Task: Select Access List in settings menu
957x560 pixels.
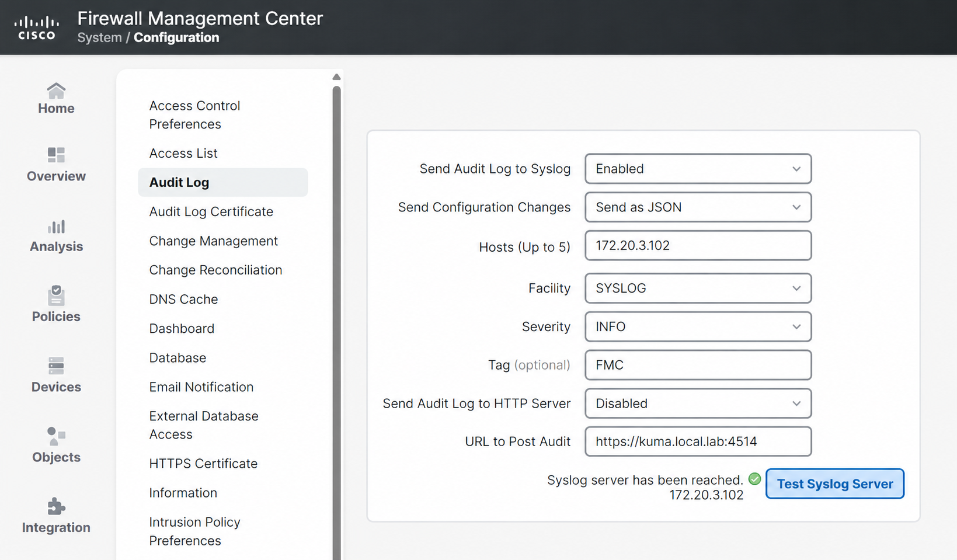Action: [x=183, y=154]
